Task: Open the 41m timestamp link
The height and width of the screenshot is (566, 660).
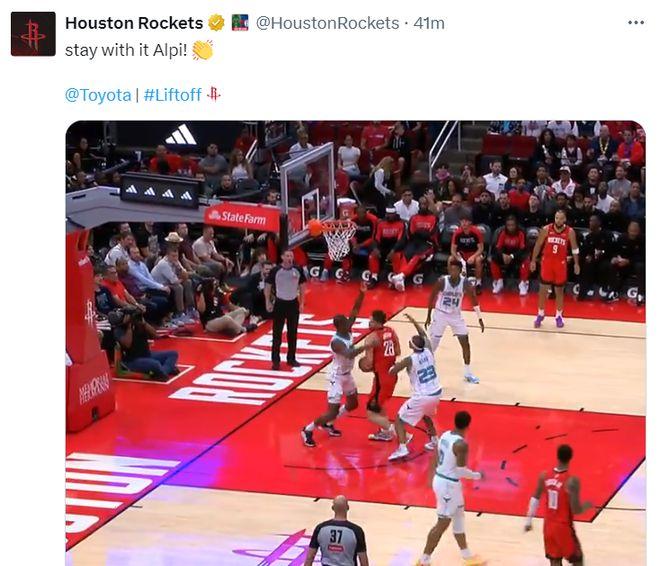Action: tap(428, 23)
